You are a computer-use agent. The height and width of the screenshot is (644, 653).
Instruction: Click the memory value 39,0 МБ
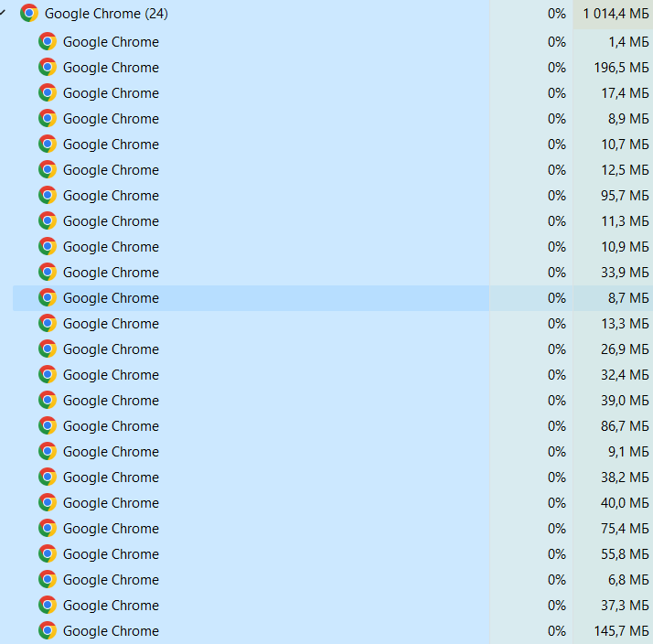click(x=625, y=401)
